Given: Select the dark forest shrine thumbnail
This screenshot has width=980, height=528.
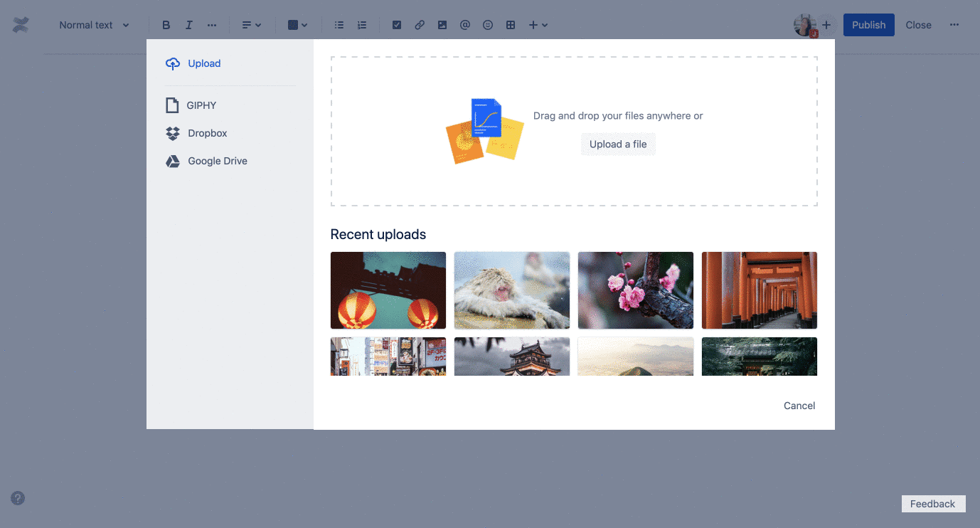Looking at the screenshot, I should (x=760, y=357).
